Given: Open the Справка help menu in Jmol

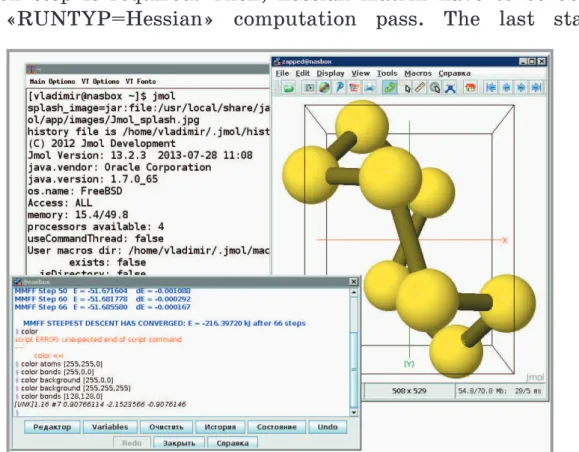Looking at the screenshot, I should point(455,73).
